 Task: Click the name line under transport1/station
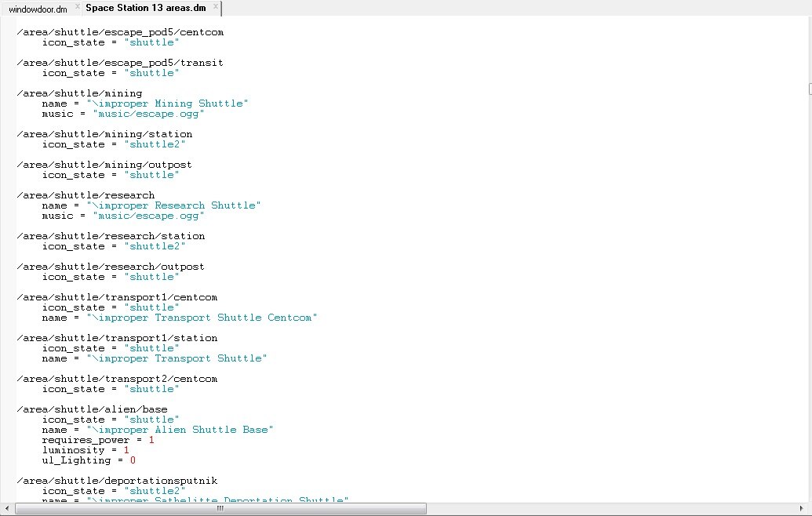[155, 358]
